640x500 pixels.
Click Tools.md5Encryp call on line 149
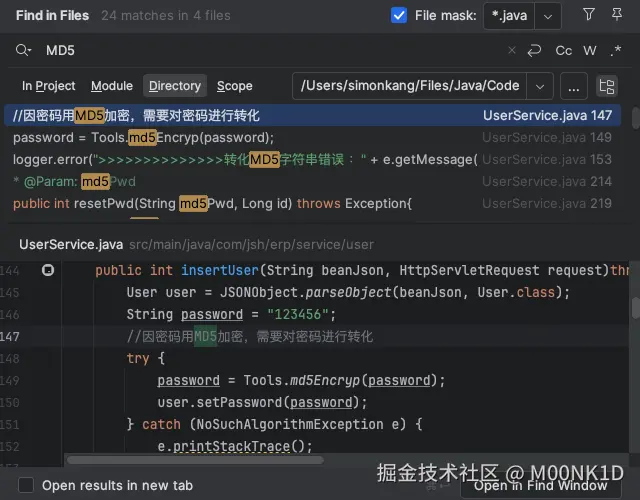(301, 380)
